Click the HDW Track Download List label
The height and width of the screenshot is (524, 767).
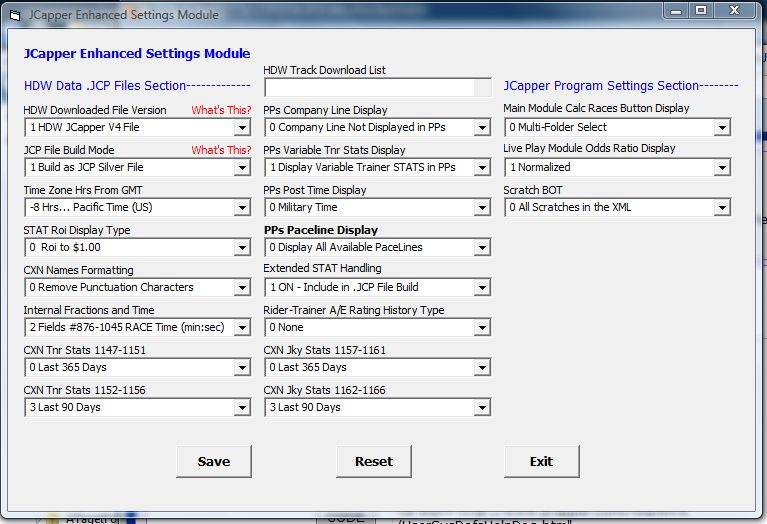tap(324, 70)
